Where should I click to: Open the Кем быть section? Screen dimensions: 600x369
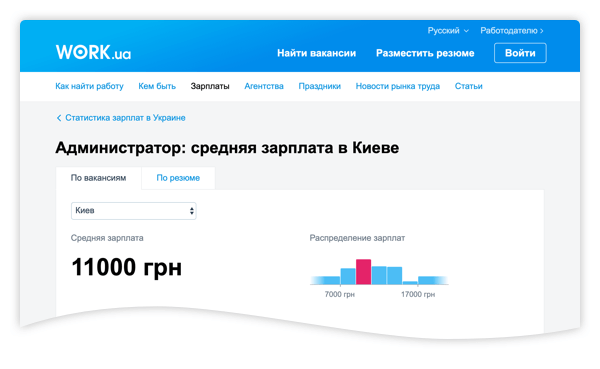157,86
